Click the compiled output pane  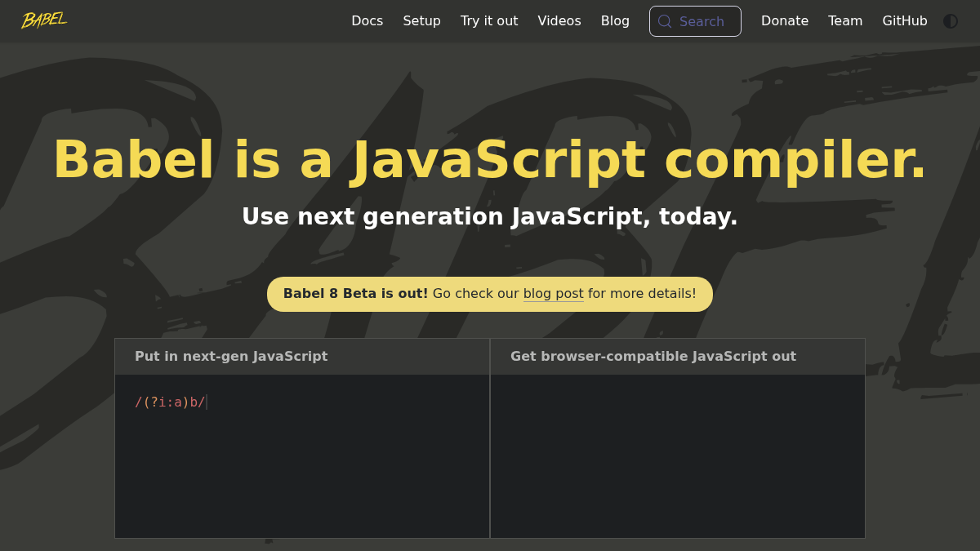pyautogui.click(x=678, y=456)
